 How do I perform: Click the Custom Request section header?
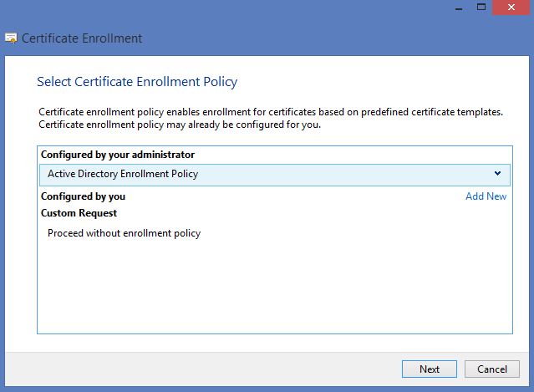tap(79, 213)
